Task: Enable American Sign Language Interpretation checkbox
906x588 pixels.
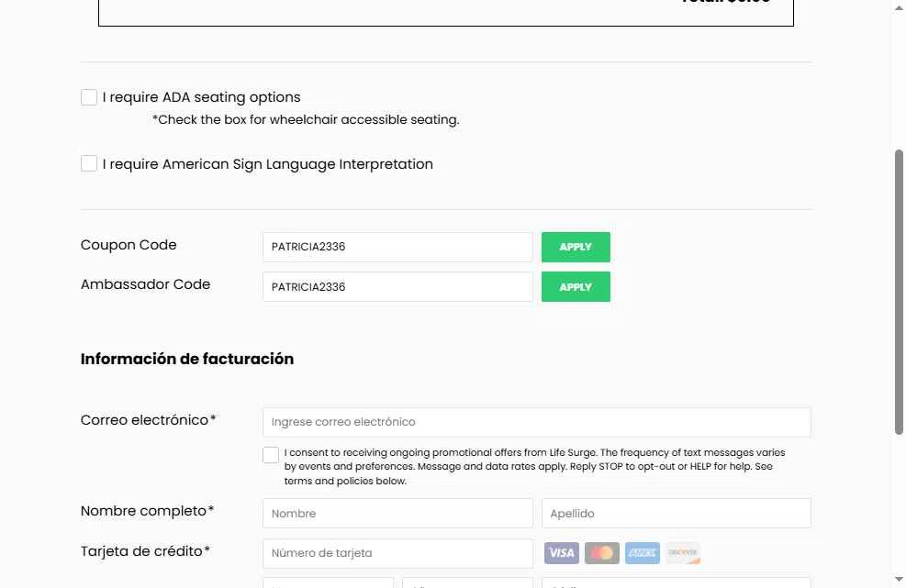Action: 89,163
